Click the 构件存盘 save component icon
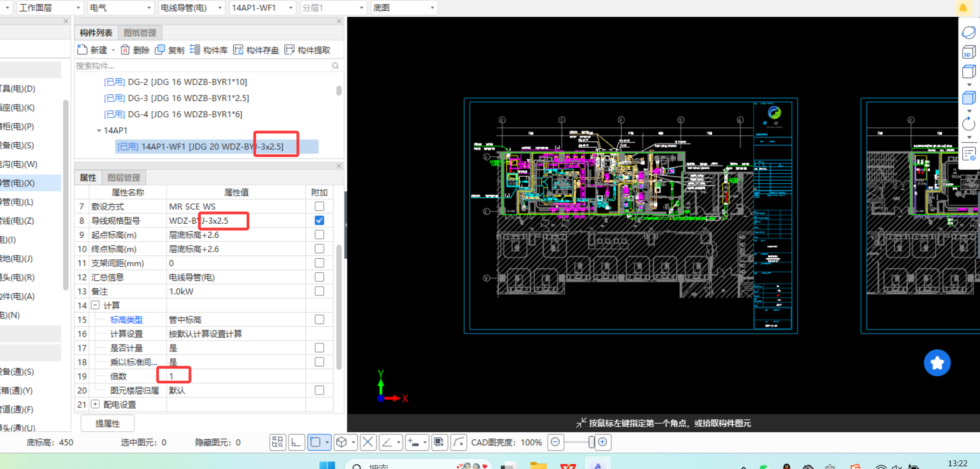This screenshot has width=980, height=469. [x=238, y=50]
